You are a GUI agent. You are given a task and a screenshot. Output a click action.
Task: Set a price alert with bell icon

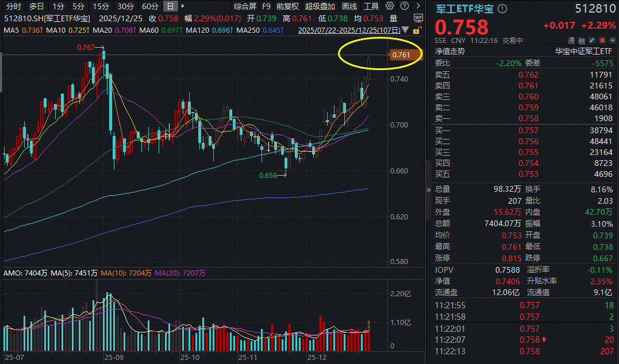[x=602, y=40]
